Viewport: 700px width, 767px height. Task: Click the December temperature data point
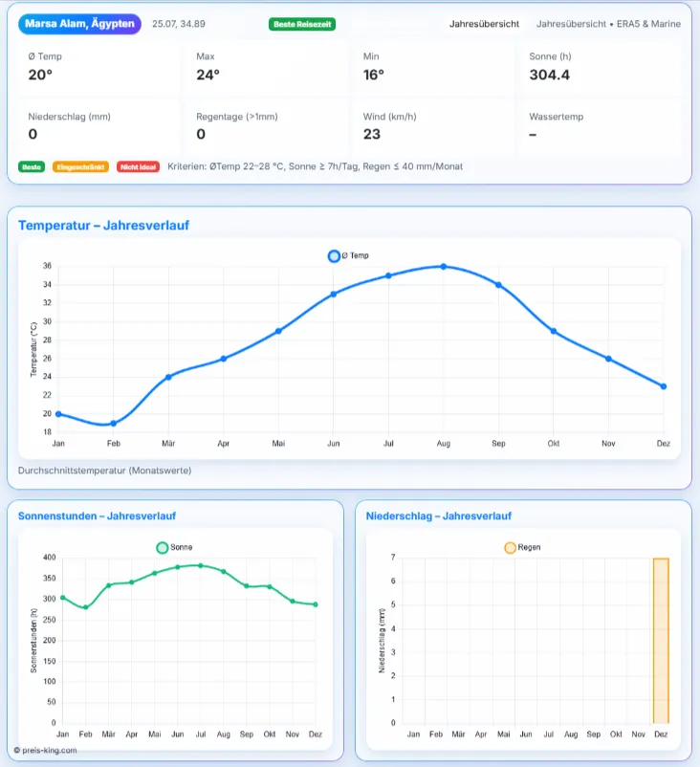[x=664, y=386]
